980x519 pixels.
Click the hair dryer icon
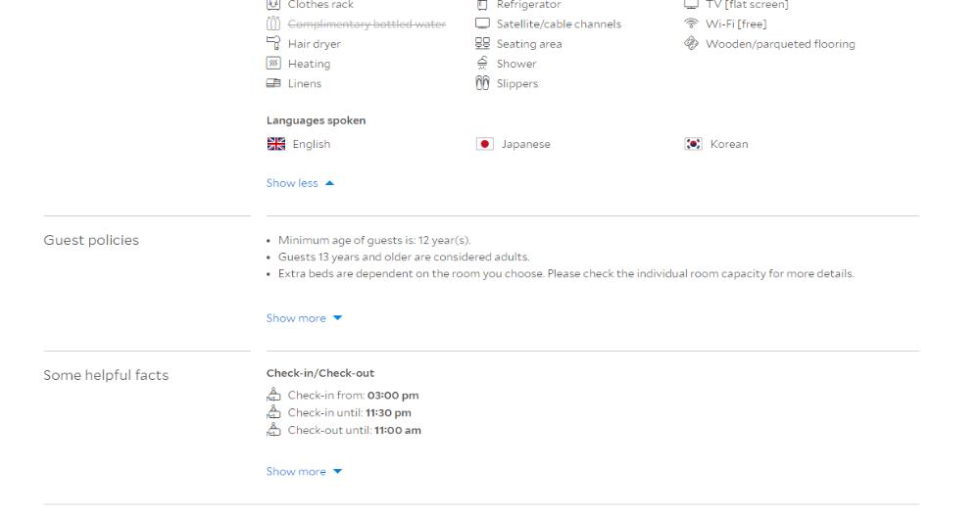[x=274, y=44]
